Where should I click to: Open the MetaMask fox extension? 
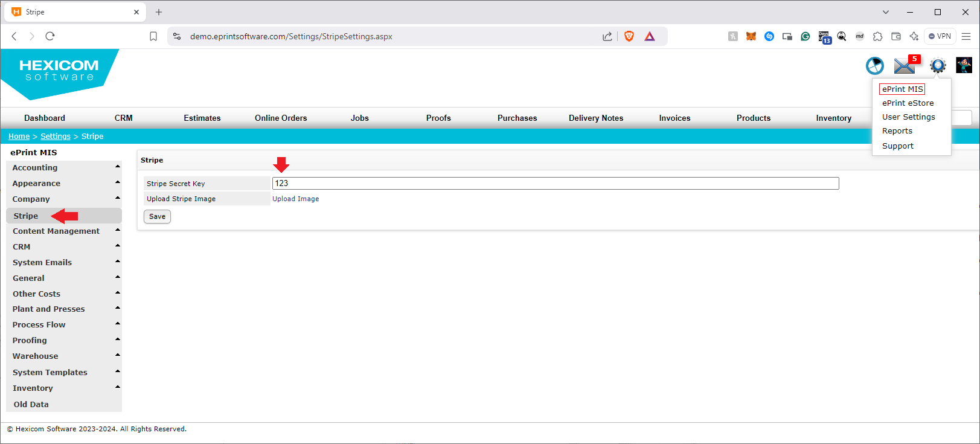coord(751,36)
